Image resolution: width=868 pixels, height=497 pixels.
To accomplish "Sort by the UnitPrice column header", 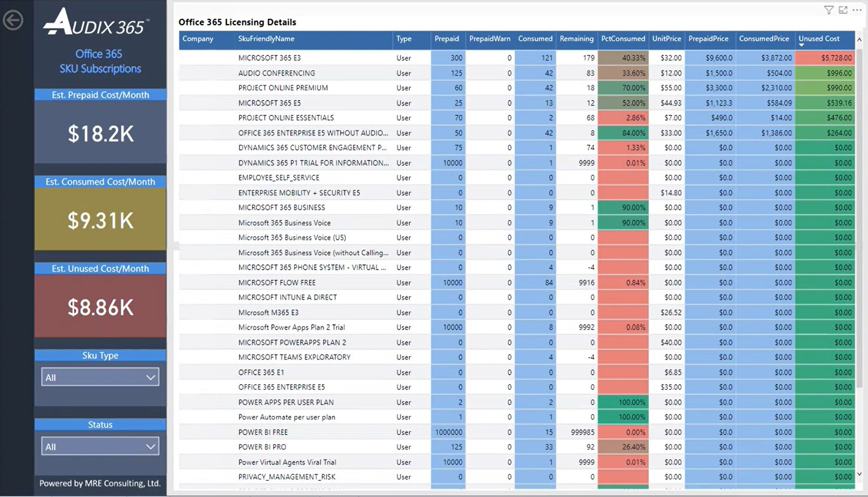I will (x=667, y=39).
